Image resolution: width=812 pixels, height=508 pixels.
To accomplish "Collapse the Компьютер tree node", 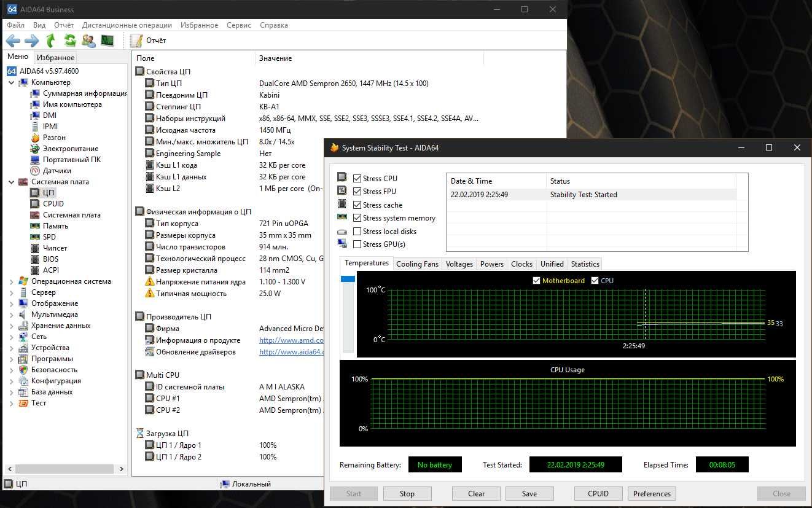I will click(11, 82).
